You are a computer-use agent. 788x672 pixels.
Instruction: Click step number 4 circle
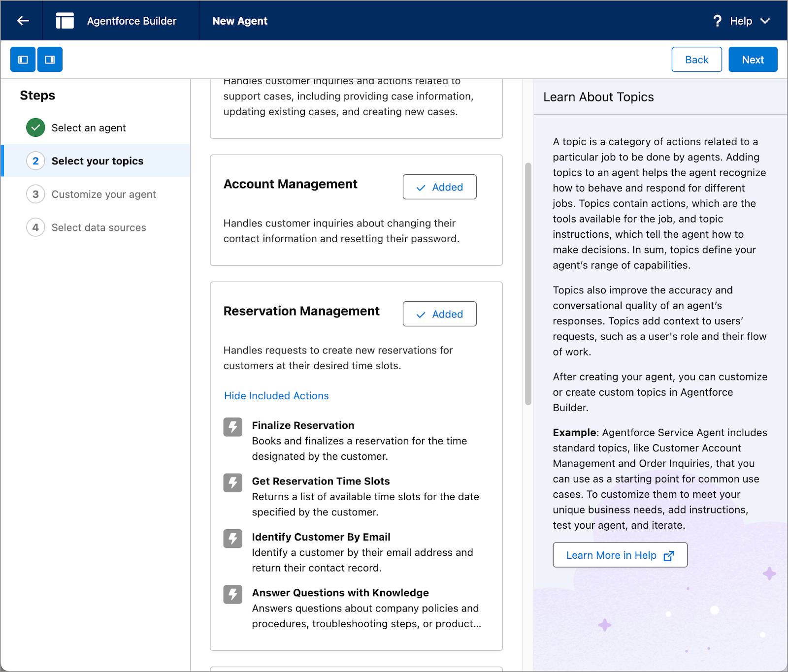(x=35, y=227)
